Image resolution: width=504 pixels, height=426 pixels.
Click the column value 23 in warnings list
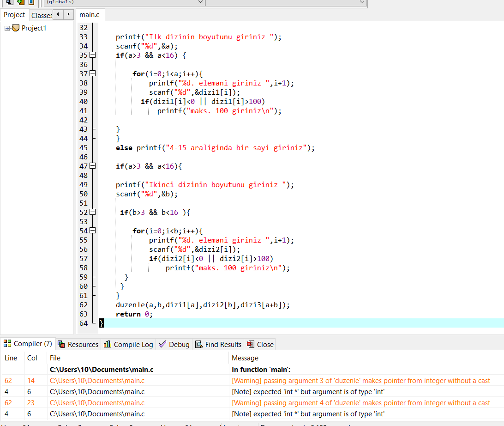click(31, 403)
